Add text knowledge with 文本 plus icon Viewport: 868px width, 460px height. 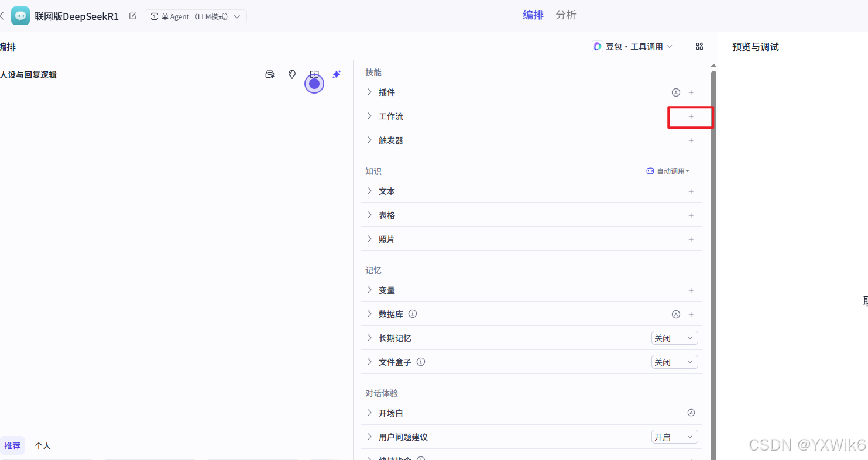coord(691,191)
